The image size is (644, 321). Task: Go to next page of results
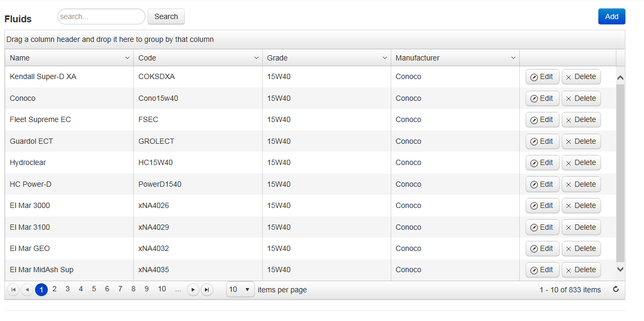click(x=193, y=290)
